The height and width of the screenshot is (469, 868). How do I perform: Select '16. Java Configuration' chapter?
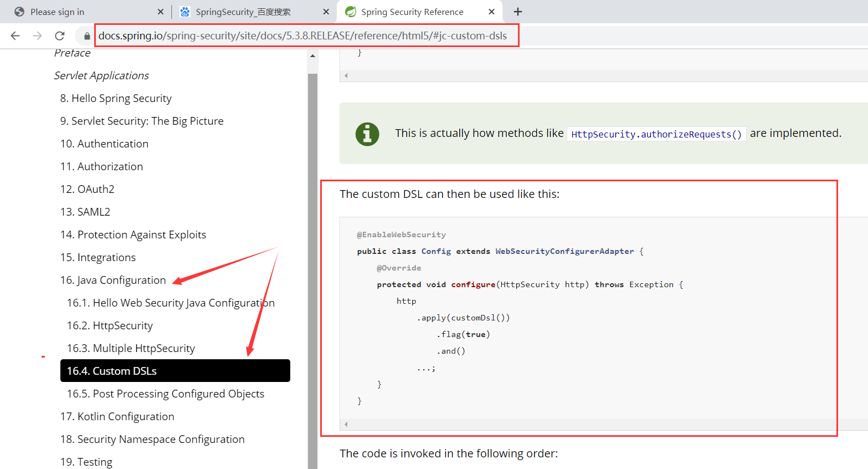point(113,280)
